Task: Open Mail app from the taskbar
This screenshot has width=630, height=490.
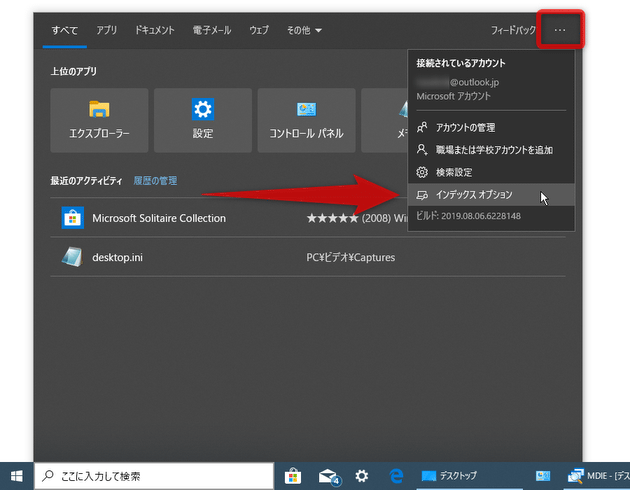Action: click(x=329, y=476)
